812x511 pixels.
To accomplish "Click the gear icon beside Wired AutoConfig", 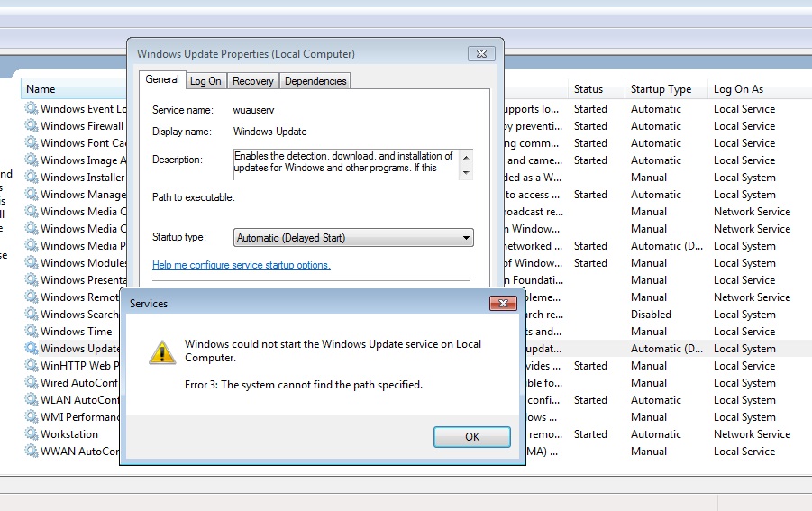I will point(32,383).
